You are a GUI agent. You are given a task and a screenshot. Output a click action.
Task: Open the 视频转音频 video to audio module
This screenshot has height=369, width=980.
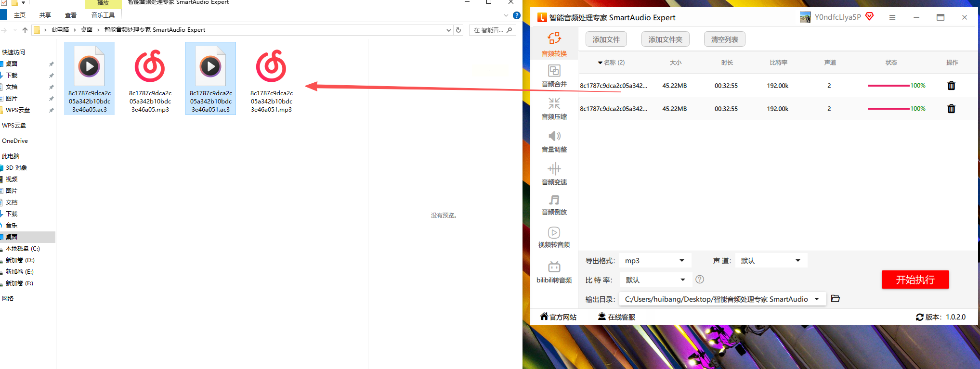click(x=554, y=237)
